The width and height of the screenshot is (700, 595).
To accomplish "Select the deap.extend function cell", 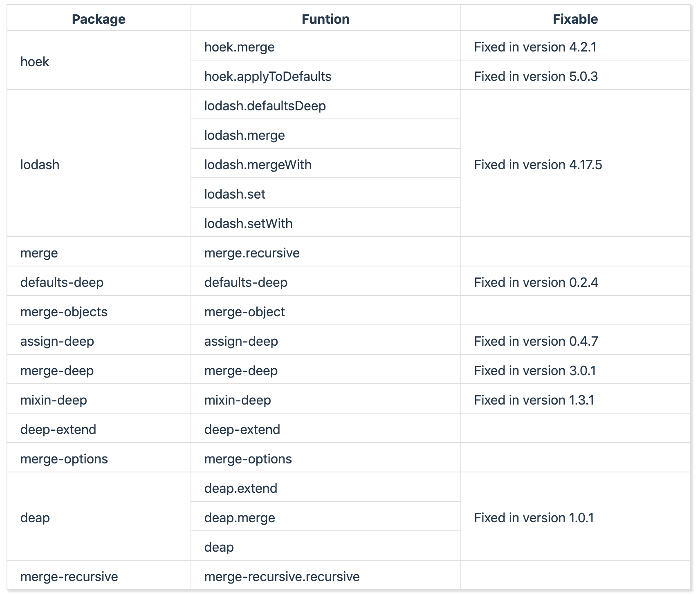I will (x=240, y=488).
